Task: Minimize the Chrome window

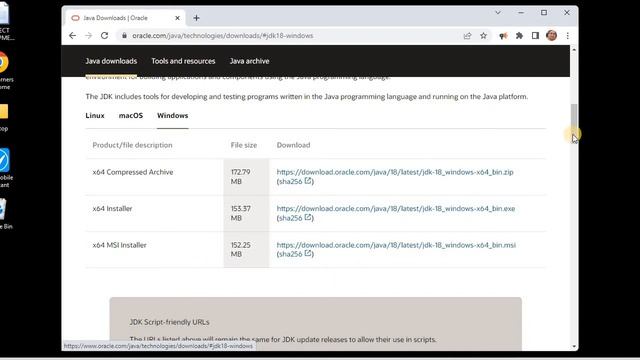Action: coord(521,13)
